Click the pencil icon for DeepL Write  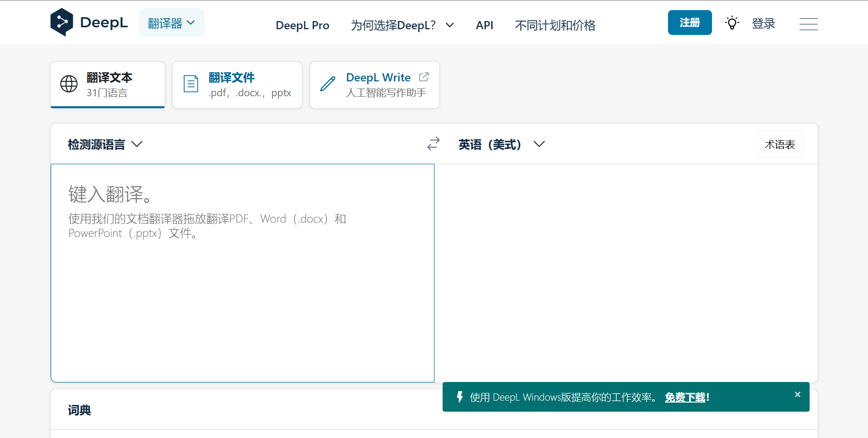tap(328, 84)
